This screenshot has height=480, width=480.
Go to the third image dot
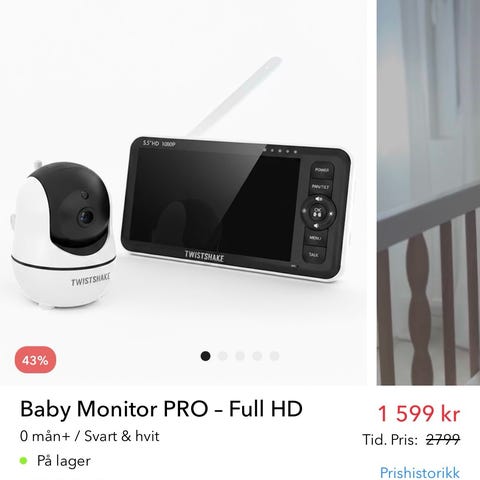pyautogui.click(x=240, y=356)
